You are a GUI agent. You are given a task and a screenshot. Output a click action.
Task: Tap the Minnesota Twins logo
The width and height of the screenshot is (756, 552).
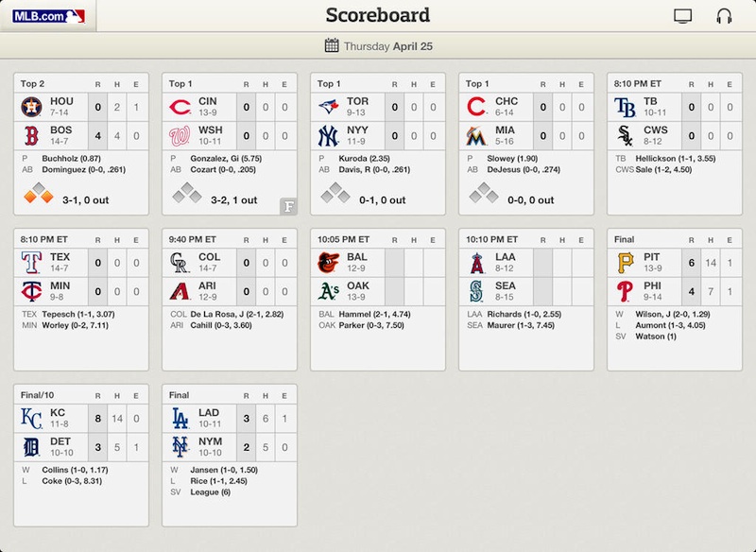pos(31,292)
